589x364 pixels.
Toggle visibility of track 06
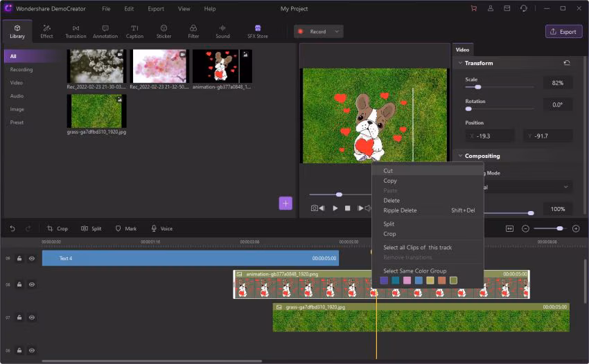point(32,350)
